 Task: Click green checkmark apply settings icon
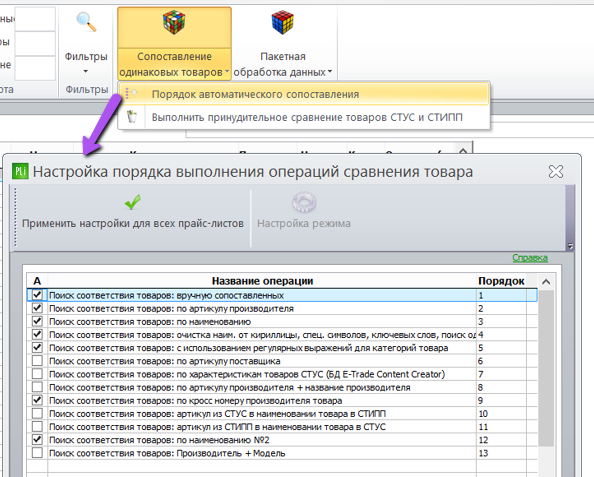click(x=133, y=202)
